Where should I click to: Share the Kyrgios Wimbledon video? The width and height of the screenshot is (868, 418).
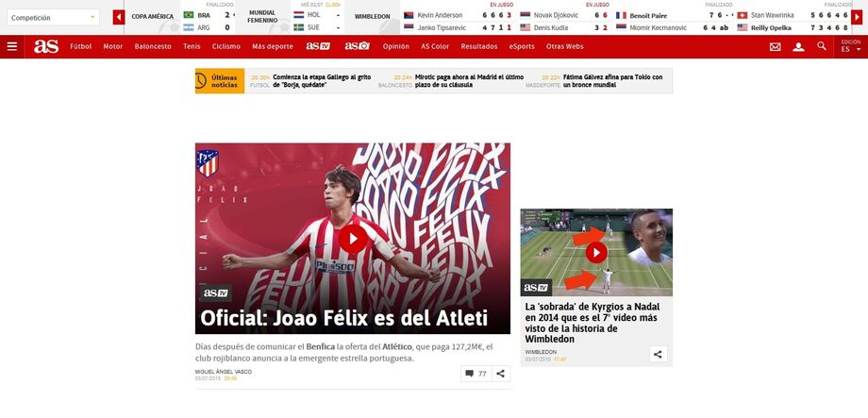[658, 355]
